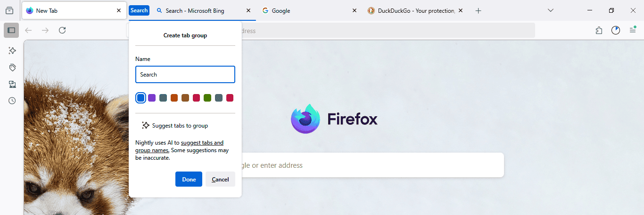This screenshot has height=215, width=644.
Task: Click the circular gauge icon beside Extensions
Action: pyautogui.click(x=616, y=30)
